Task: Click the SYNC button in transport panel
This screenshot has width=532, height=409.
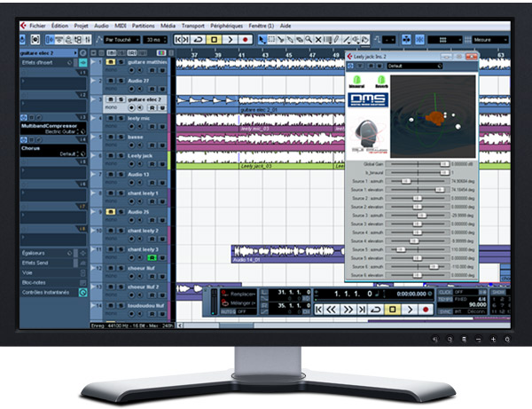Action: point(445,311)
